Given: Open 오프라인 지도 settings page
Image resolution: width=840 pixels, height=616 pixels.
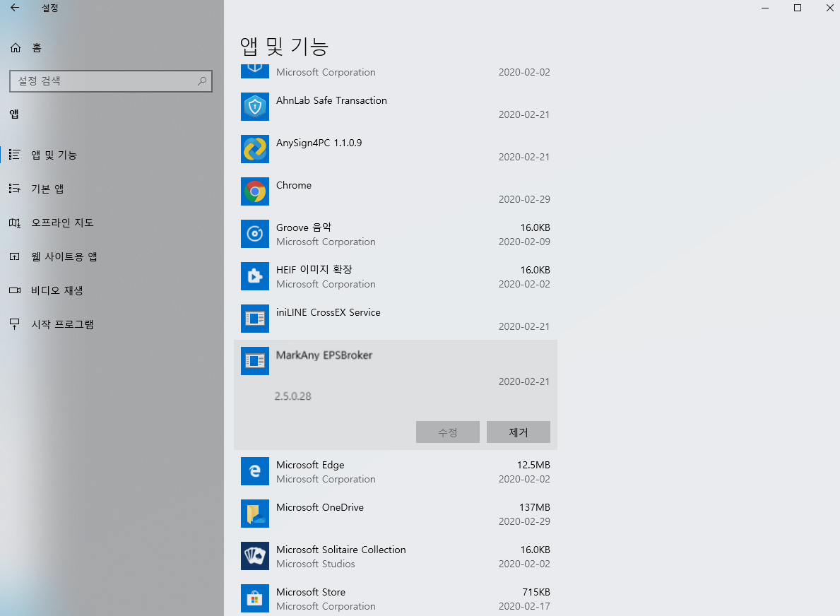Looking at the screenshot, I should pyautogui.click(x=112, y=223).
